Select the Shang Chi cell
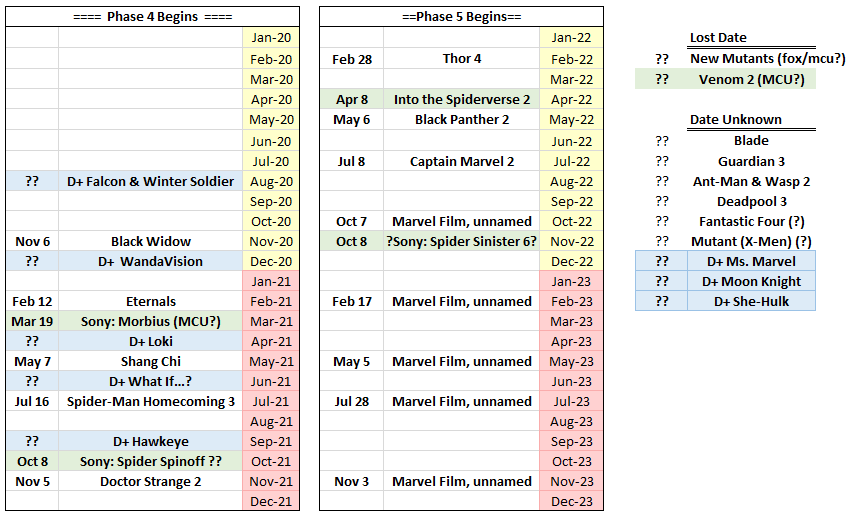Viewport: 850px width, 515px height. pos(150,361)
